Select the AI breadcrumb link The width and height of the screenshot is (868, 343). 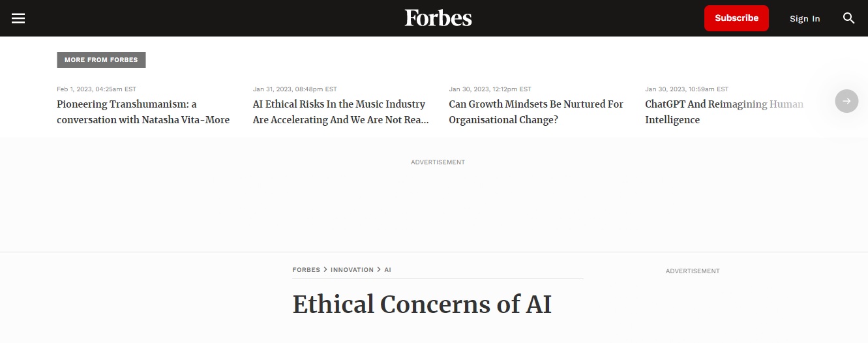(387, 270)
